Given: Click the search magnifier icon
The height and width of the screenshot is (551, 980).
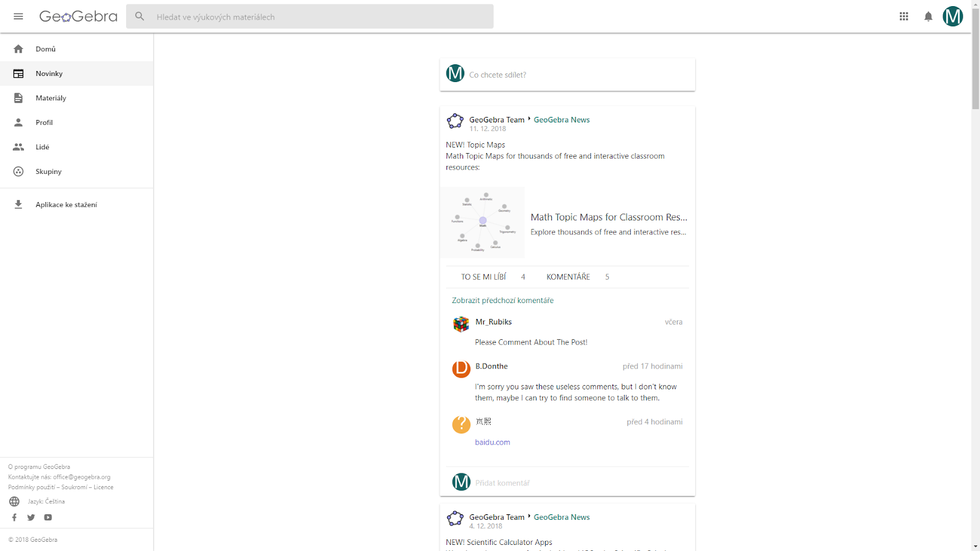Looking at the screenshot, I should [x=140, y=17].
